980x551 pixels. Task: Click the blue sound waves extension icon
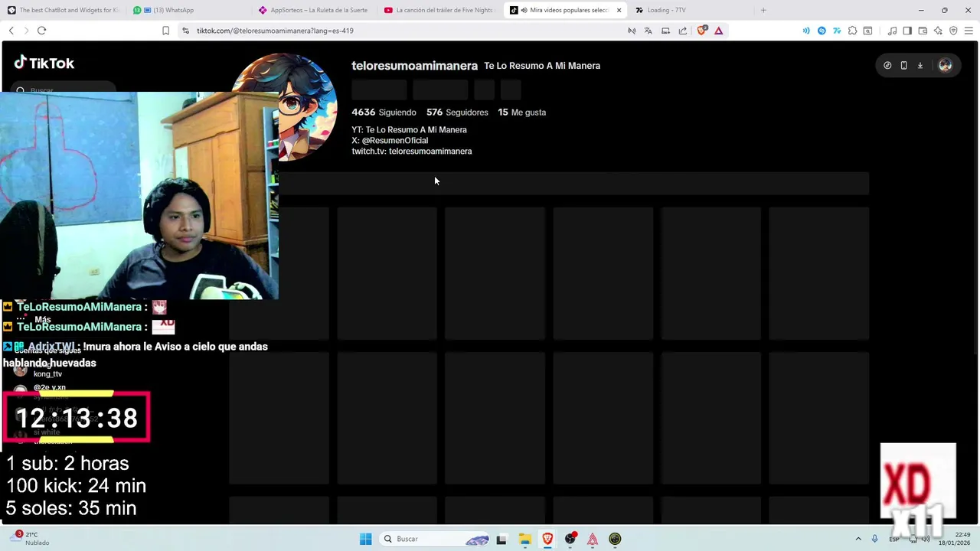point(806,31)
